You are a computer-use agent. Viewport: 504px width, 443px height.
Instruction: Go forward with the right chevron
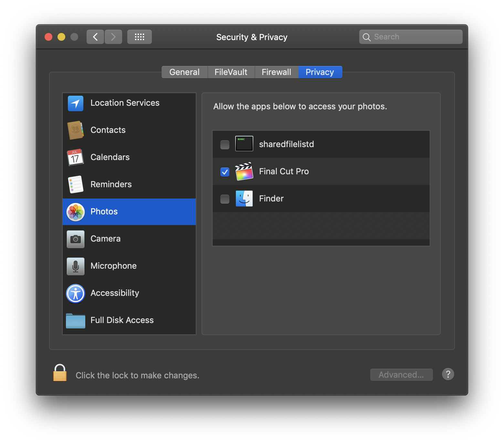pyautogui.click(x=113, y=37)
